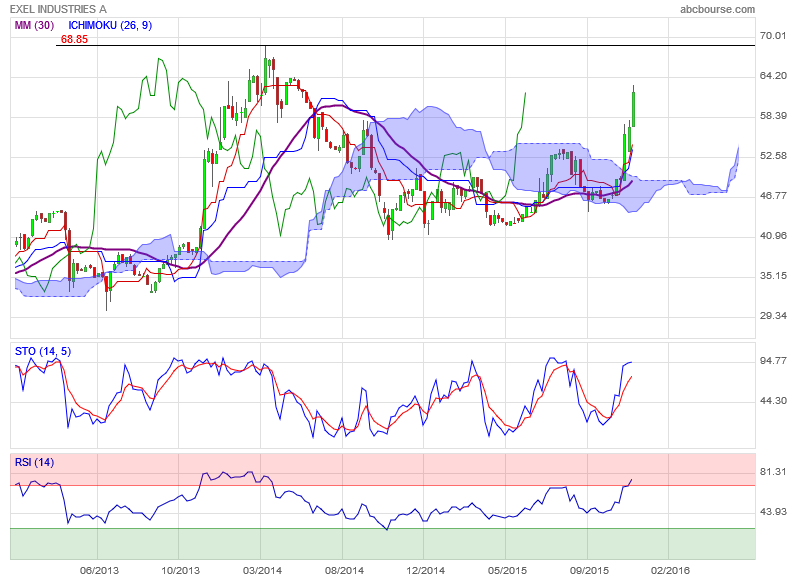Click the 46.77 price axis value
The height and width of the screenshot is (580, 800).
point(773,195)
